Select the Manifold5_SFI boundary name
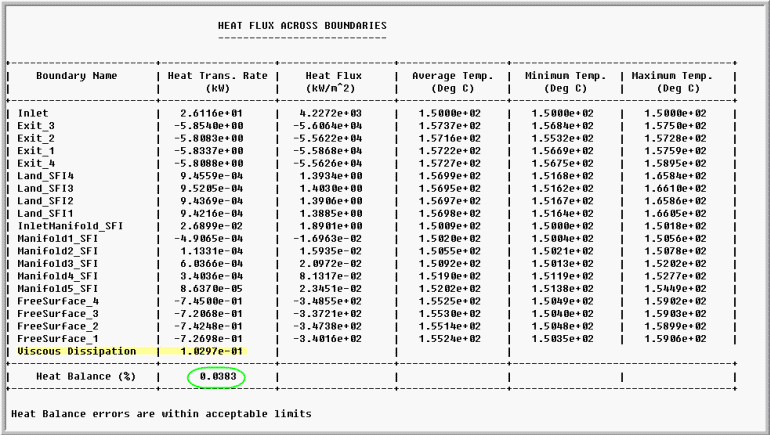This screenshot has height=435, width=770. point(57,289)
